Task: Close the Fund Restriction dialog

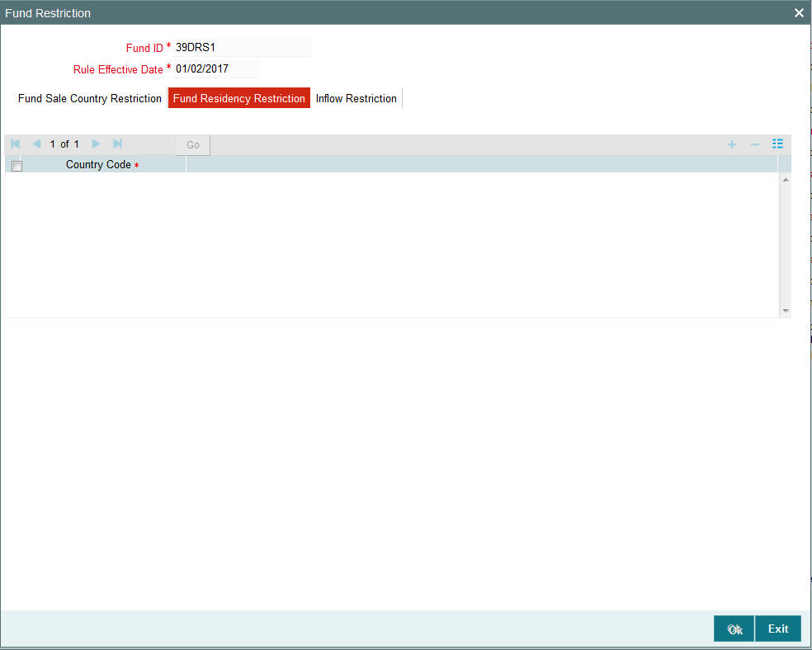Action: (799, 13)
